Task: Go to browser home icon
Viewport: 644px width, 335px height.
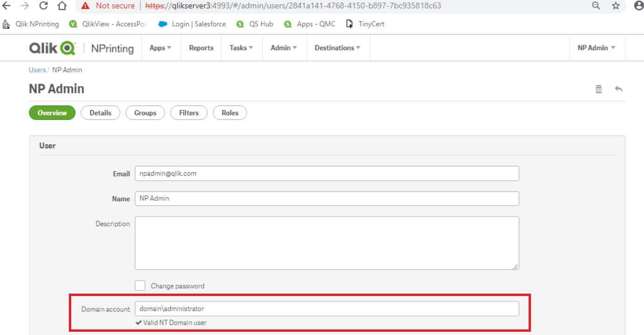Action: point(62,6)
